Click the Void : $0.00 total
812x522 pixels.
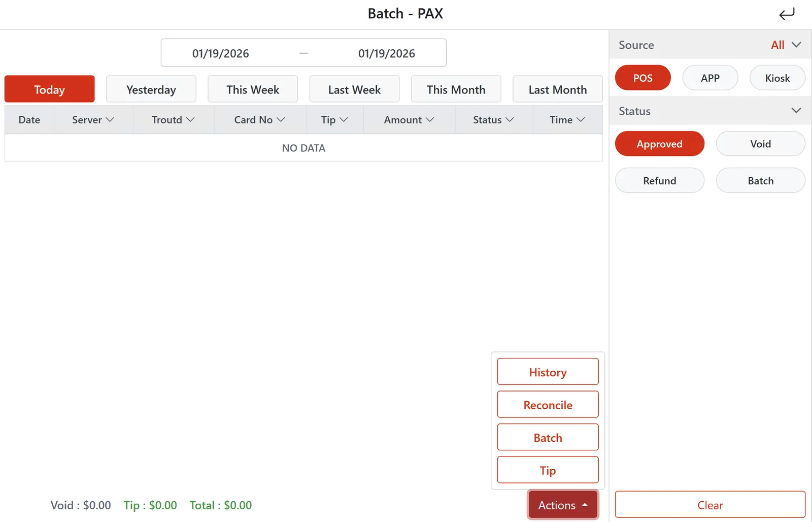pos(81,505)
